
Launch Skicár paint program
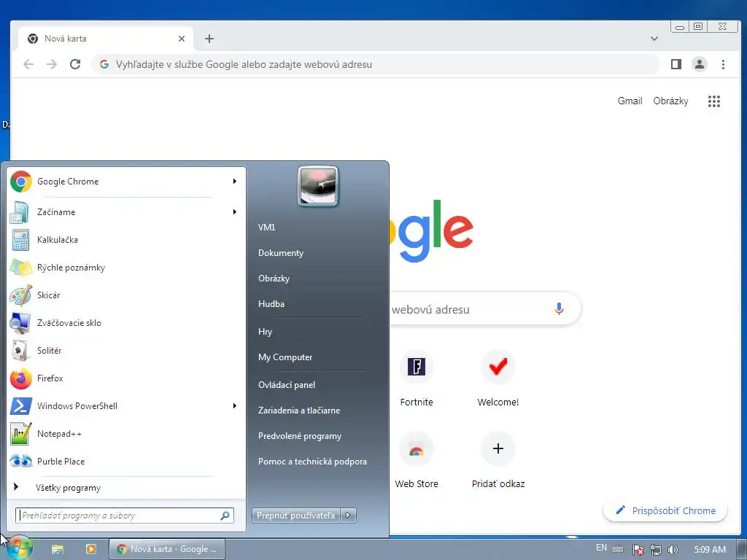point(125,295)
